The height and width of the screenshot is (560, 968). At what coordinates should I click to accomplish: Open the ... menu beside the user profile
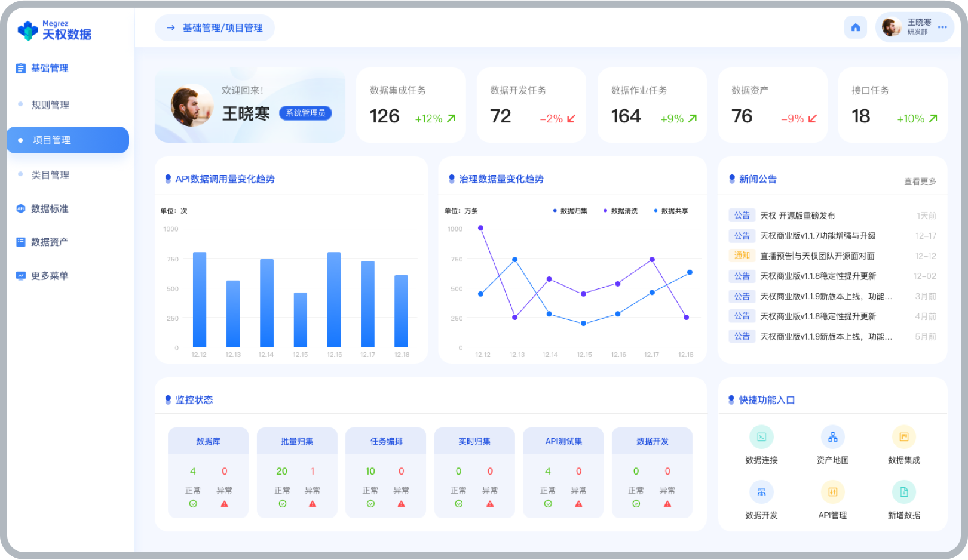942,27
